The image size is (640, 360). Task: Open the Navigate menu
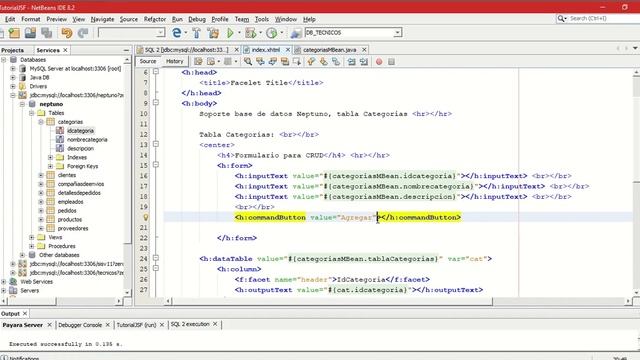point(102,19)
